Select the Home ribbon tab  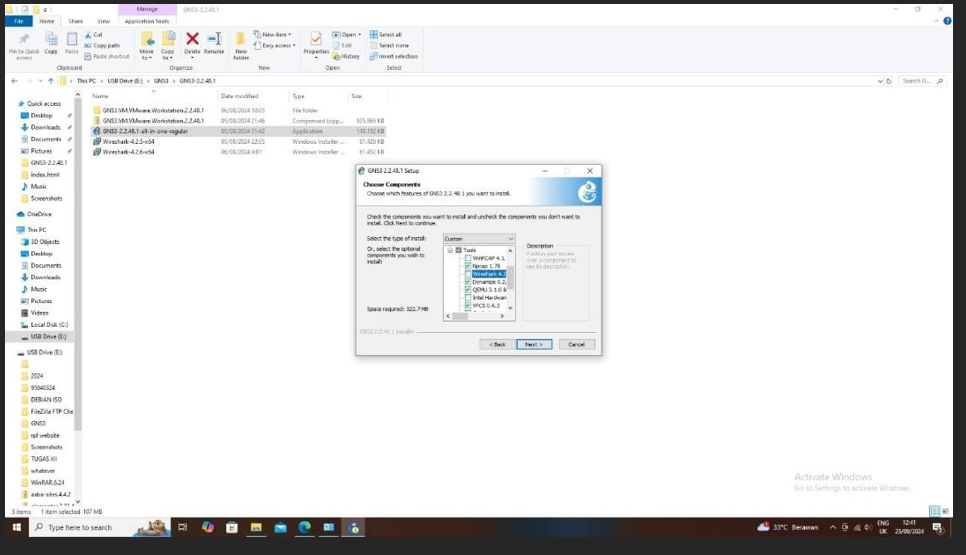[x=47, y=21]
